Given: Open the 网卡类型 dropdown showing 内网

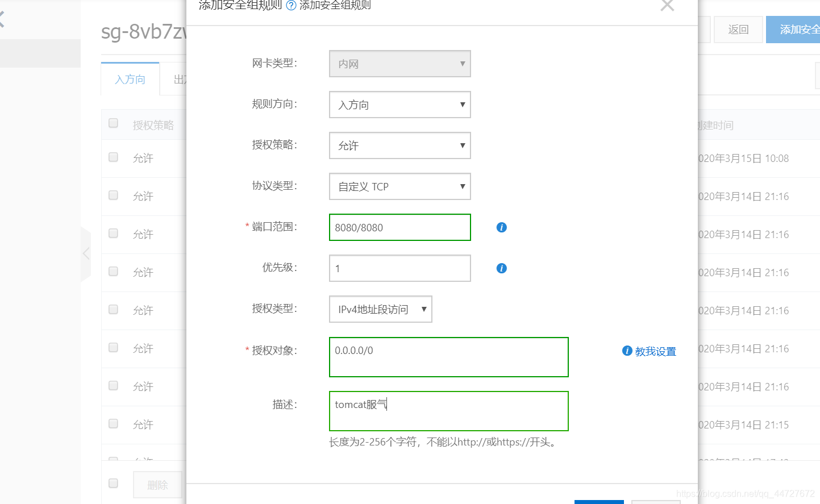Looking at the screenshot, I should pos(400,64).
